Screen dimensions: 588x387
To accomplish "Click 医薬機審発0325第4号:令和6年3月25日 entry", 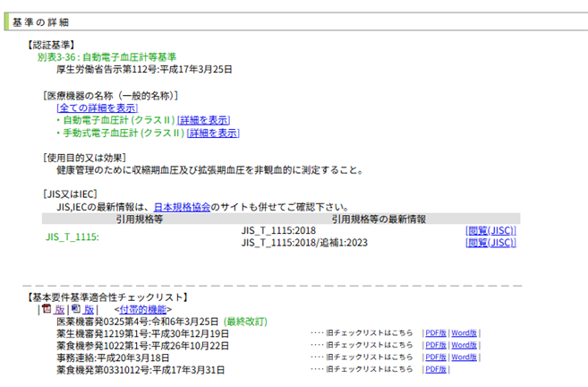I will 138,322.
